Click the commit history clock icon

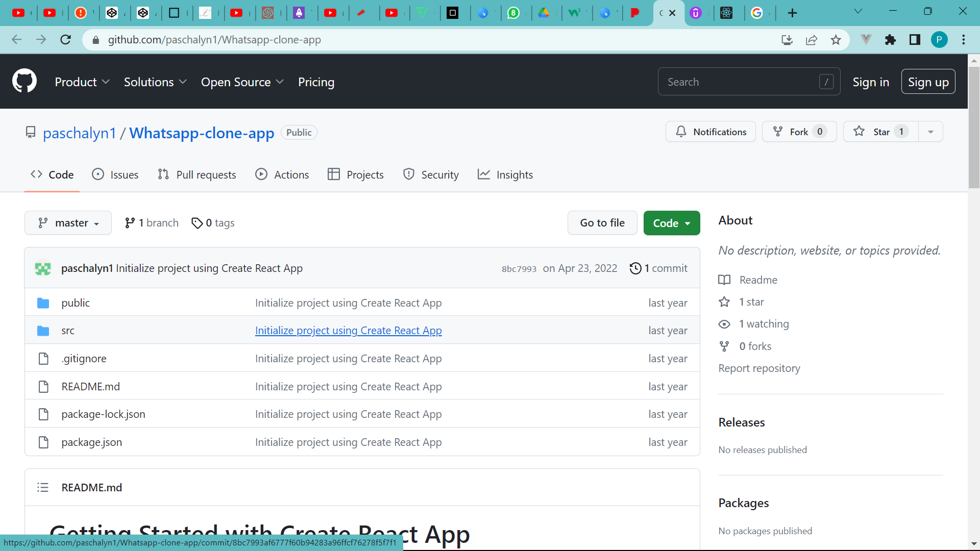click(635, 268)
